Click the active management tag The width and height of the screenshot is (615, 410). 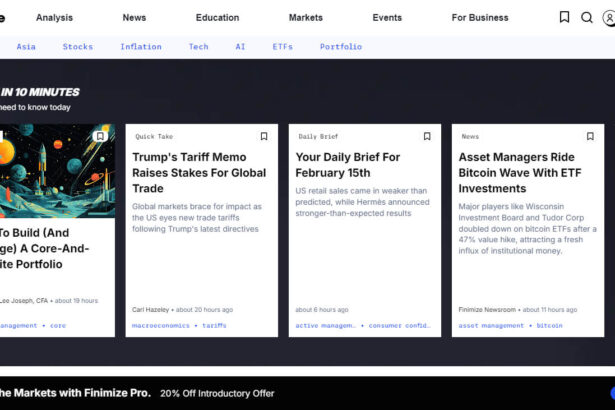tap(326, 326)
